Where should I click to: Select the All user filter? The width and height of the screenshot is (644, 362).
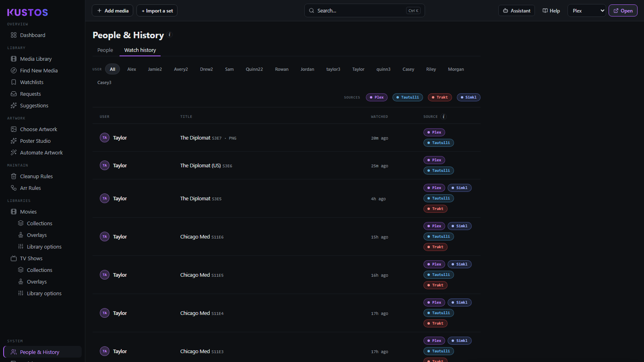[113, 69]
